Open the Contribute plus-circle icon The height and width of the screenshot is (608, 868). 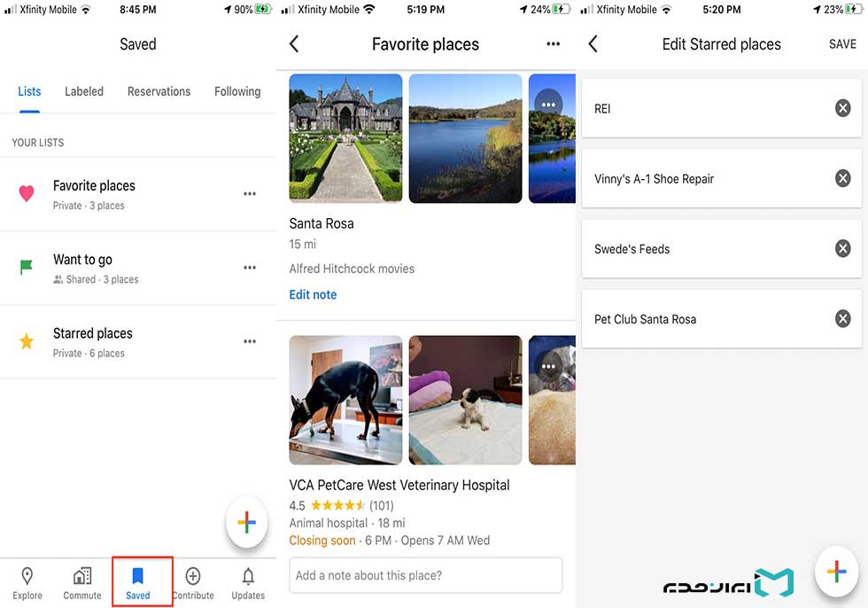click(193, 576)
